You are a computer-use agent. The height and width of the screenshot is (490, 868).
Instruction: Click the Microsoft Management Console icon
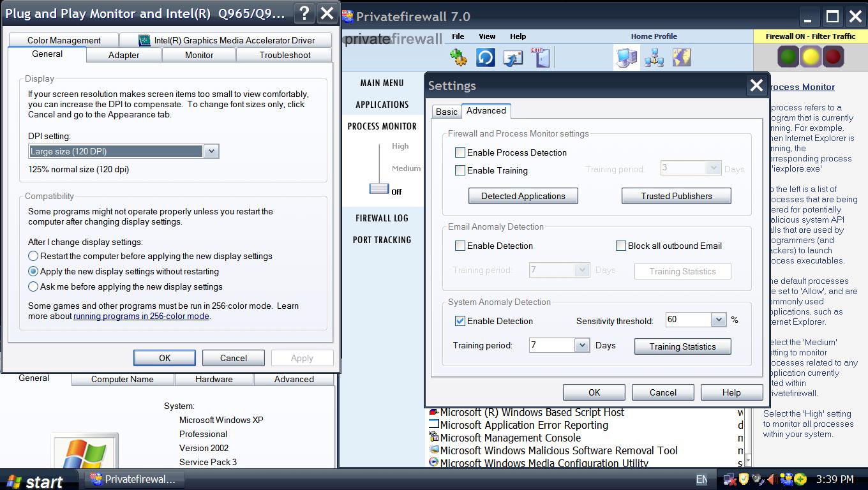pos(434,438)
